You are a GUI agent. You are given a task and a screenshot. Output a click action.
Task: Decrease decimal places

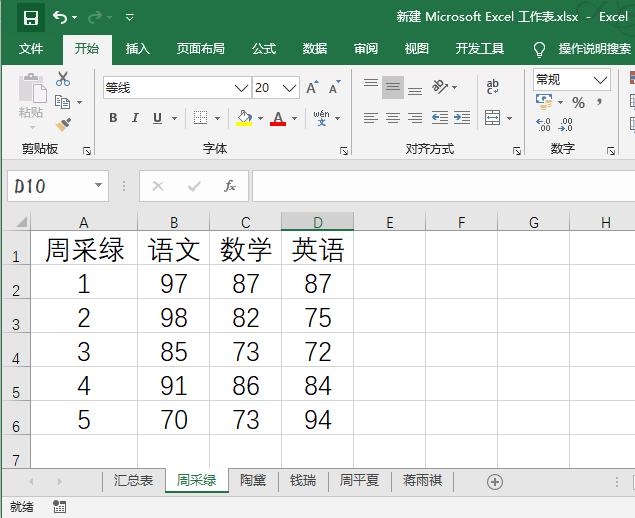click(x=565, y=124)
